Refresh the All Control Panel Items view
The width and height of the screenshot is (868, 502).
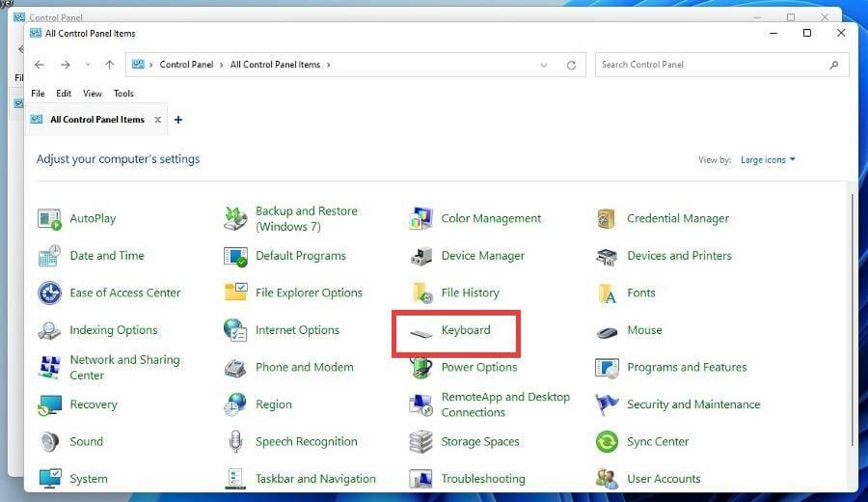tap(571, 65)
